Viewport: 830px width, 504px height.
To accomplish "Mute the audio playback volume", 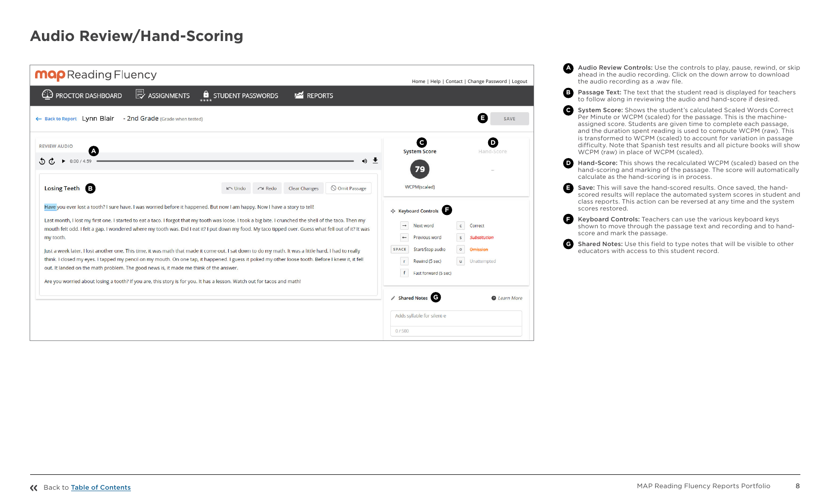I will pyautogui.click(x=365, y=161).
